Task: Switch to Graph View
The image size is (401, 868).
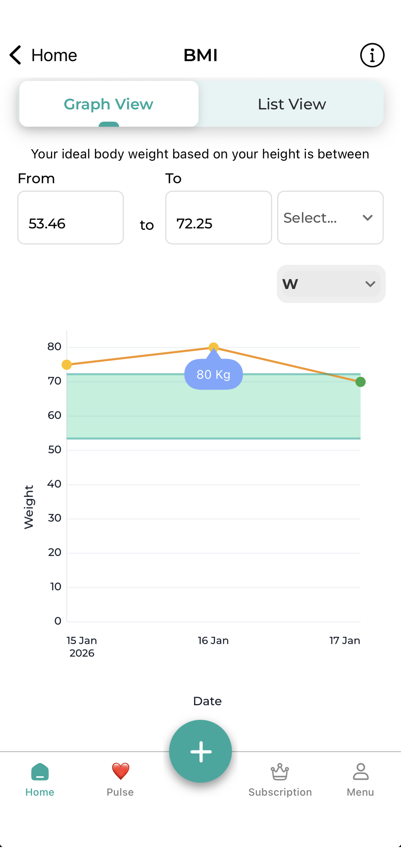Action: click(108, 104)
